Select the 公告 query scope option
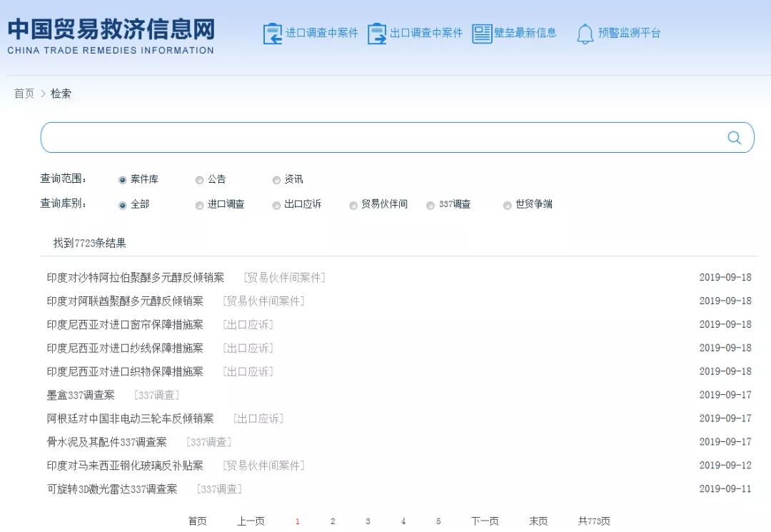Screen dimensions: 771x532 (x=200, y=180)
